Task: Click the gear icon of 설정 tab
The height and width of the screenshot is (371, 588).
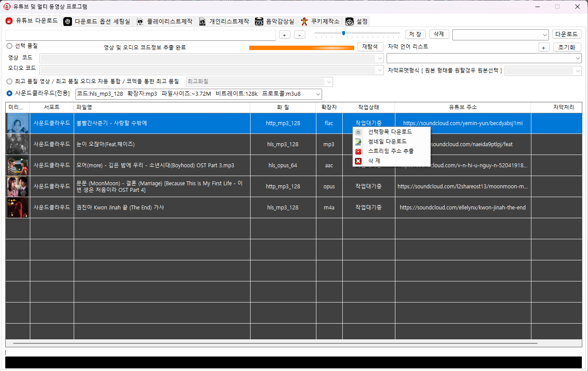Action: 349,22
